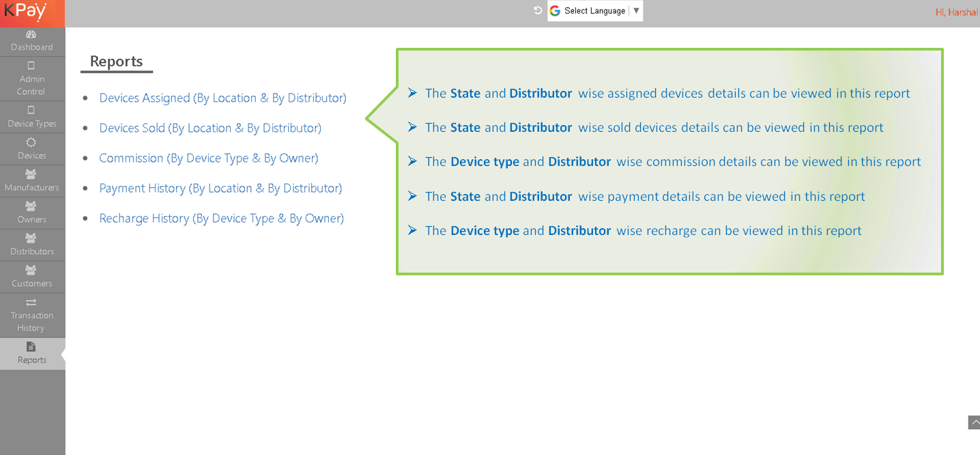
Task: Click the Transaction History arrows icon
Action: coord(31,303)
